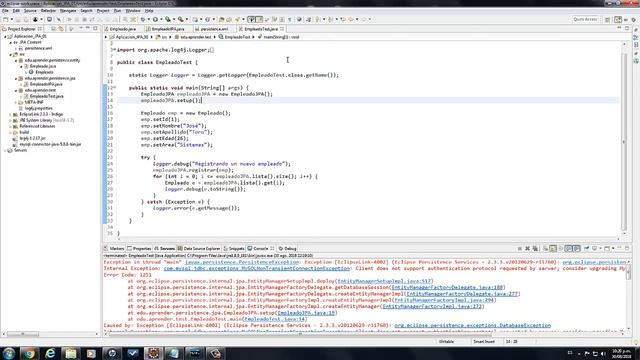Select the Java EE perspective icon
The width and height of the screenshot is (640, 360).
point(618,19)
